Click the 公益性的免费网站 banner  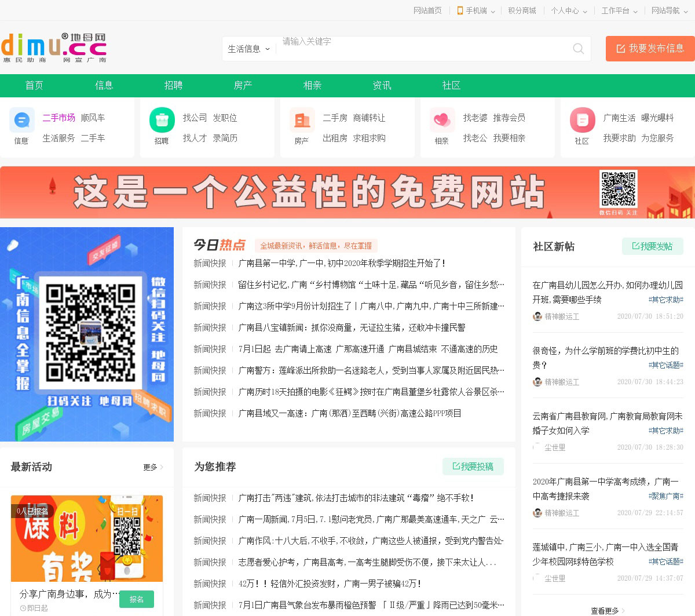click(348, 192)
